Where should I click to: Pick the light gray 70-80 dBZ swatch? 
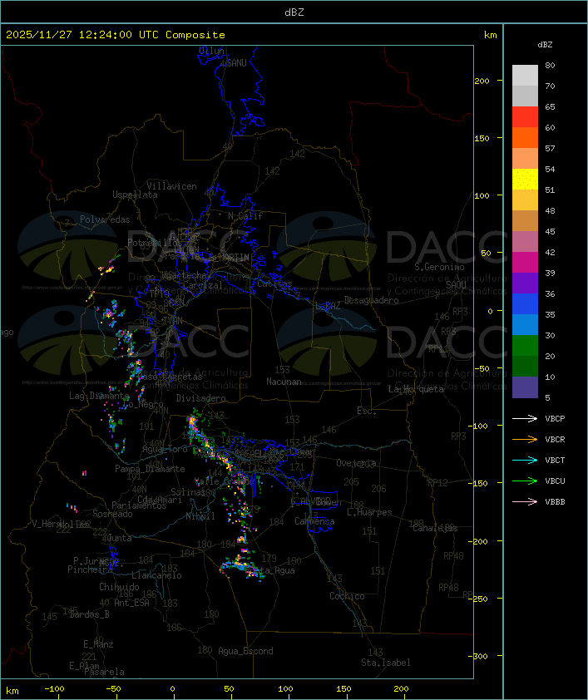(525, 76)
